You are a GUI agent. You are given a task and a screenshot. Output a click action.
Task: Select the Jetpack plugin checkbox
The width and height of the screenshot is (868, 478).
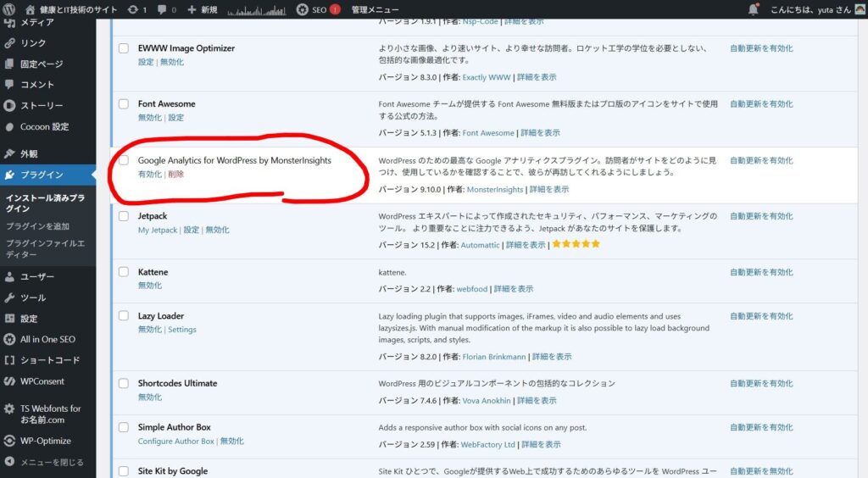(124, 217)
